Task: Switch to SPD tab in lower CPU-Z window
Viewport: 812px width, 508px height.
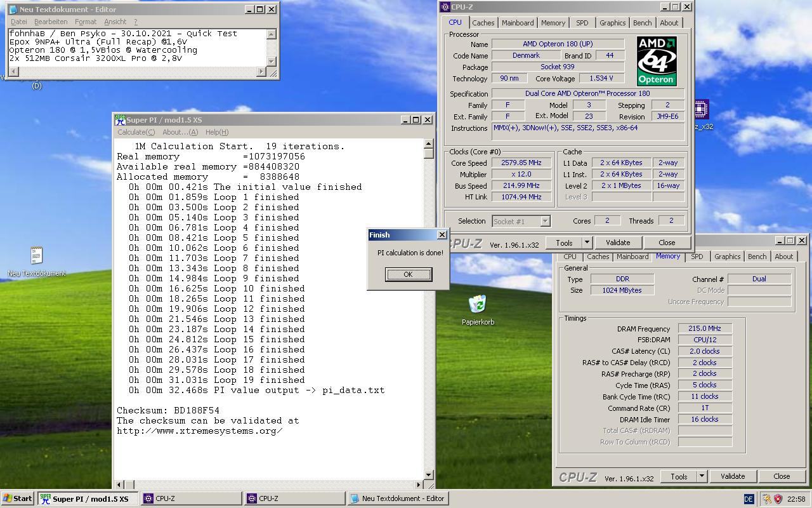Action: coord(697,257)
